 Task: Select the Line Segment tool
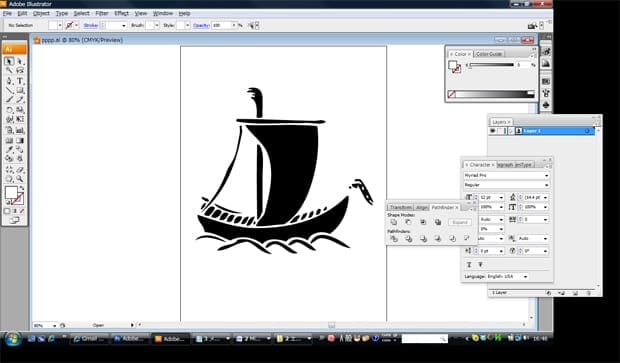point(9,91)
